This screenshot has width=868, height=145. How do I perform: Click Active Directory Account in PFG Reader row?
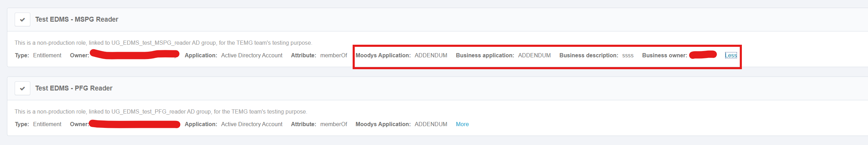[x=252, y=124]
